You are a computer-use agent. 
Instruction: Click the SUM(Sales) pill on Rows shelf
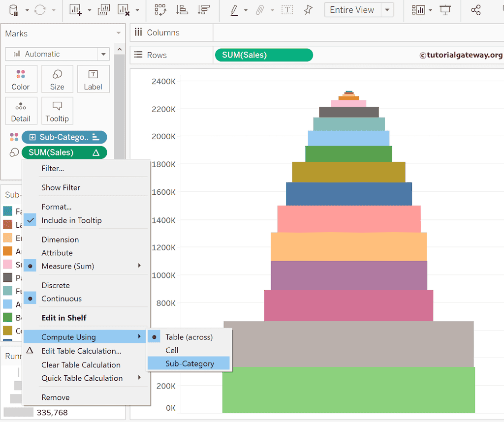[263, 55]
